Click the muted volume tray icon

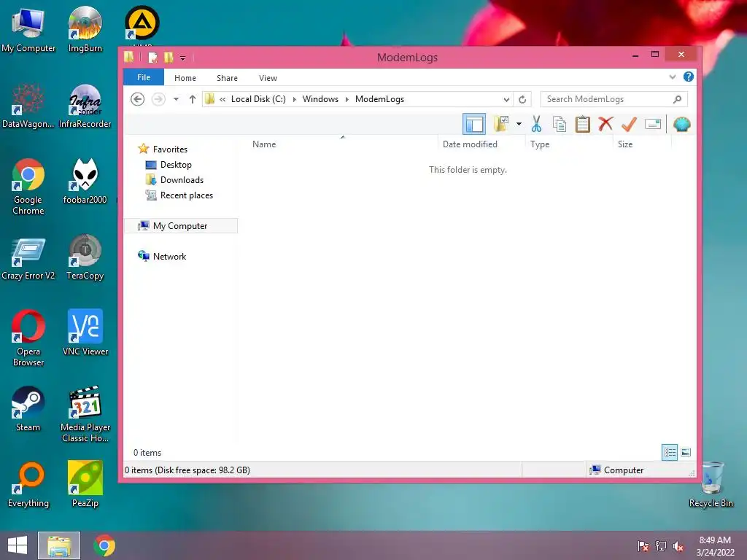tap(678, 546)
